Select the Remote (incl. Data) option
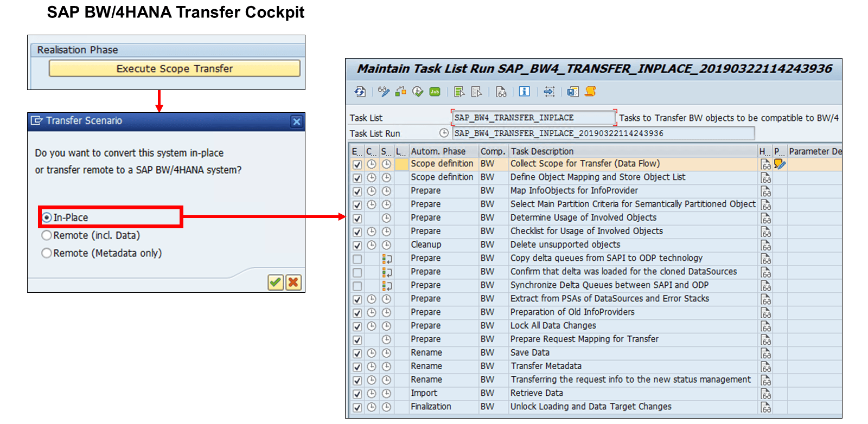Screen dimensions: 868x424 47,235
